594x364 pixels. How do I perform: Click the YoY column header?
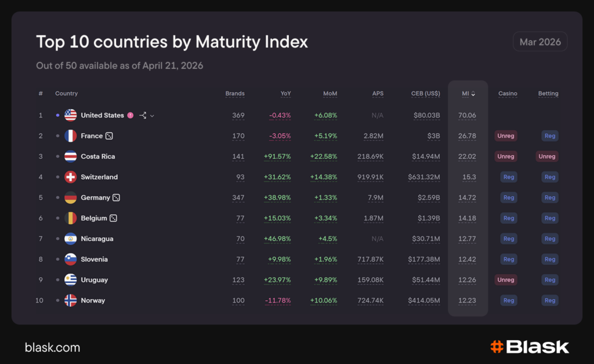coord(285,94)
